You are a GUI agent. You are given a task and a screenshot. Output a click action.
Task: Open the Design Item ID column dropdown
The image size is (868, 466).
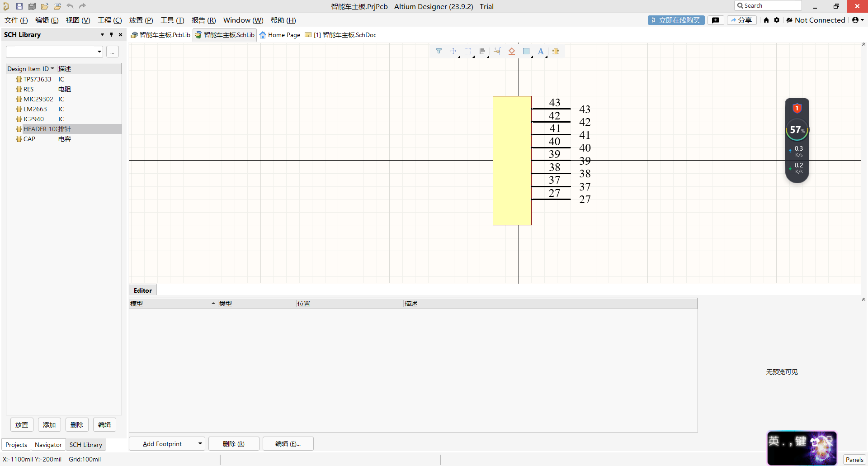point(52,69)
